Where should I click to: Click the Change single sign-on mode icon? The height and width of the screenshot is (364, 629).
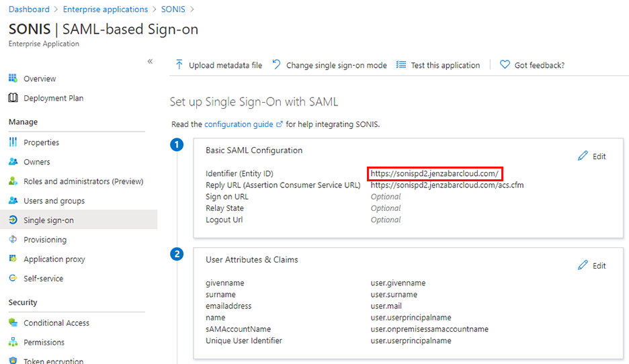click(x=276, y=65)
